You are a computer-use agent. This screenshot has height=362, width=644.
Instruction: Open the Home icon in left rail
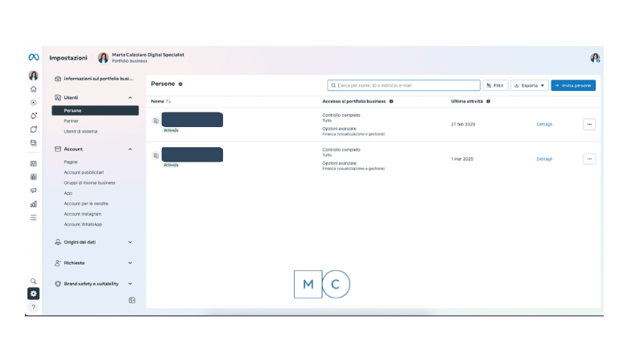(33, 89)
